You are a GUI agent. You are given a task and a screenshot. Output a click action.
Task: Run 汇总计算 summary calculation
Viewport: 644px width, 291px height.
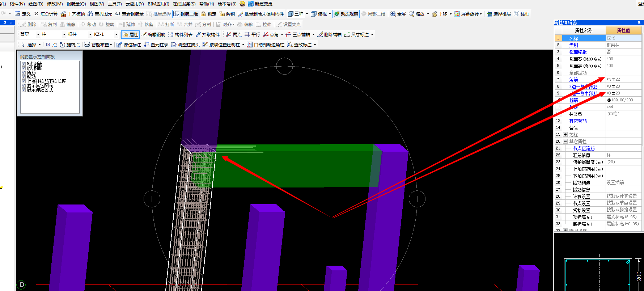point(46,14)
